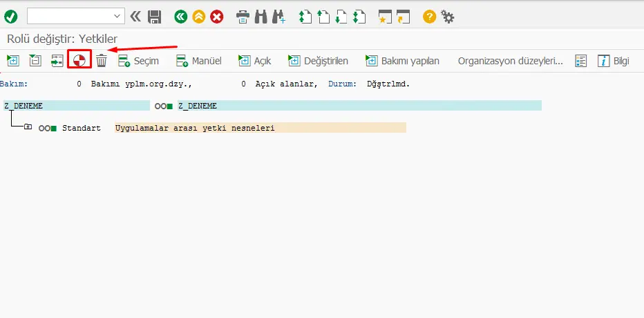This screenshot has width=644, height=318.
Task: Click the trash can delete icon
Action: (102, 61)
